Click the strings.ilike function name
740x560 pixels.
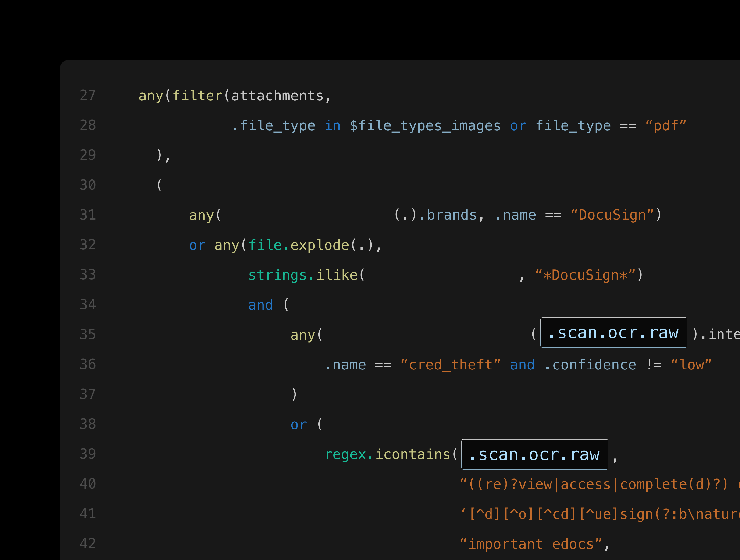click(x=303, y=275)
